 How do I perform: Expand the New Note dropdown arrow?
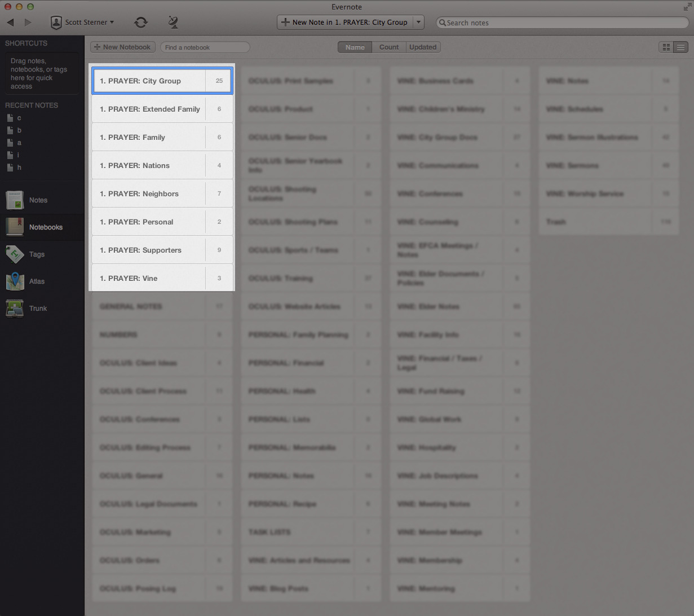(x=418, y=23)
